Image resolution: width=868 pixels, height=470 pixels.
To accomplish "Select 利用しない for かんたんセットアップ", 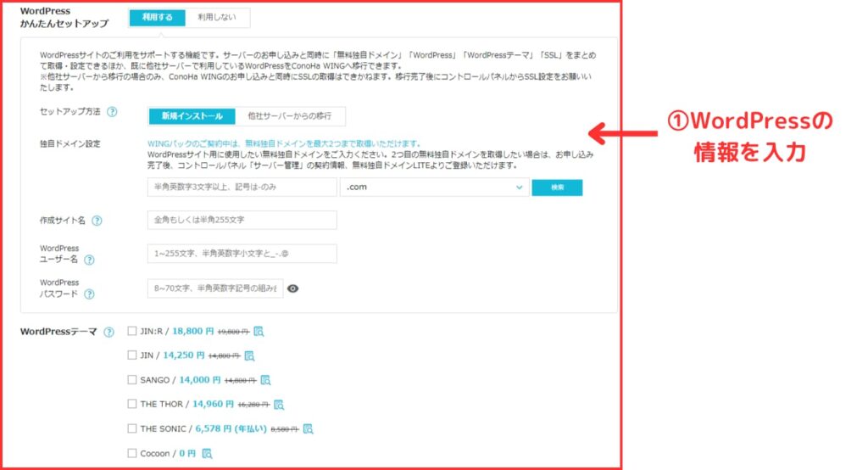I will pos(217,17).
